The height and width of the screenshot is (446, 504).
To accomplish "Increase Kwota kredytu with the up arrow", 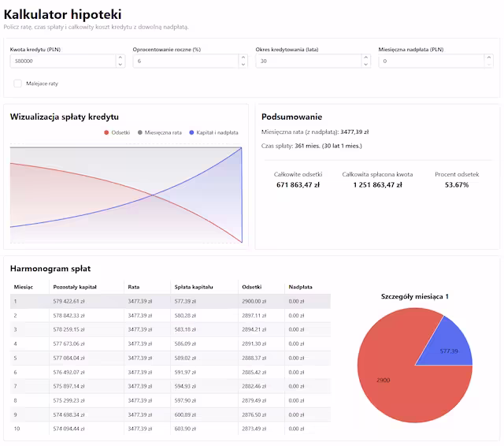I will coord(120,58).
